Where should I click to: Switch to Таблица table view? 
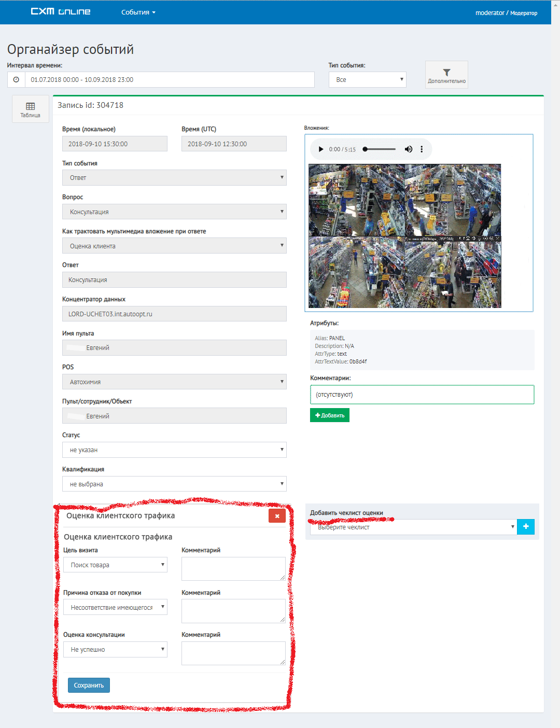[x=31, y=109]
